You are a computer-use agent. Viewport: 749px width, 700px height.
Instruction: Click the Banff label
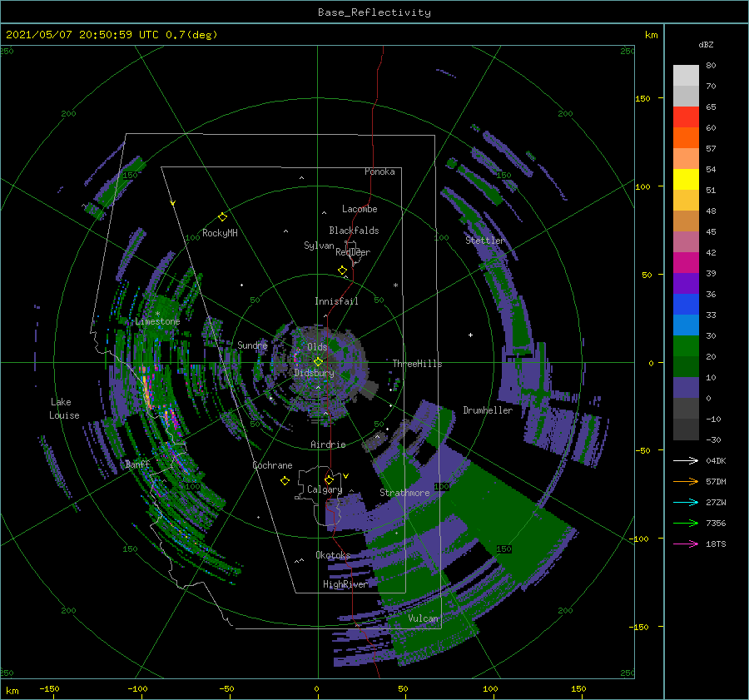pos(137,464)
